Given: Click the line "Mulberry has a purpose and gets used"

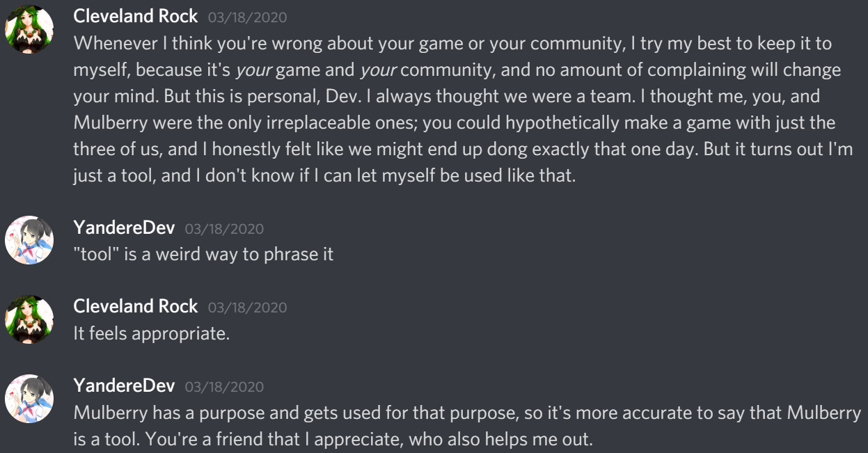Looking at the screenshot, I should [468, 412].
